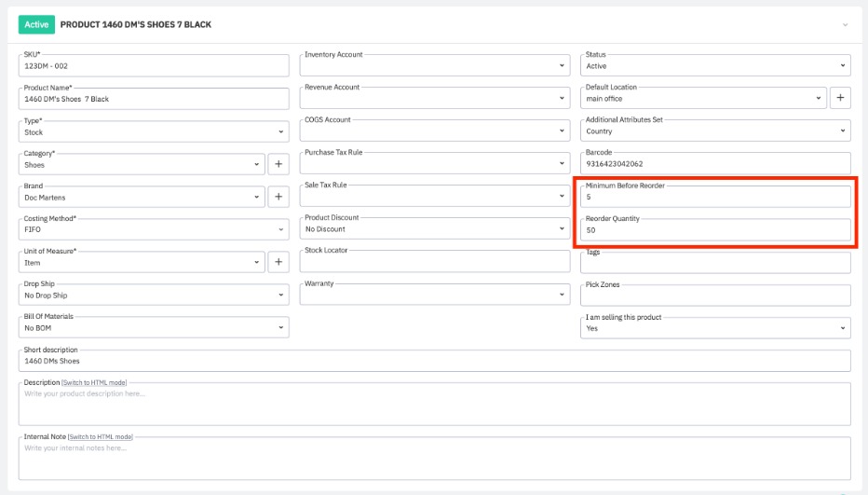Open the Product Discount dropdown

(x=434, y=229)
